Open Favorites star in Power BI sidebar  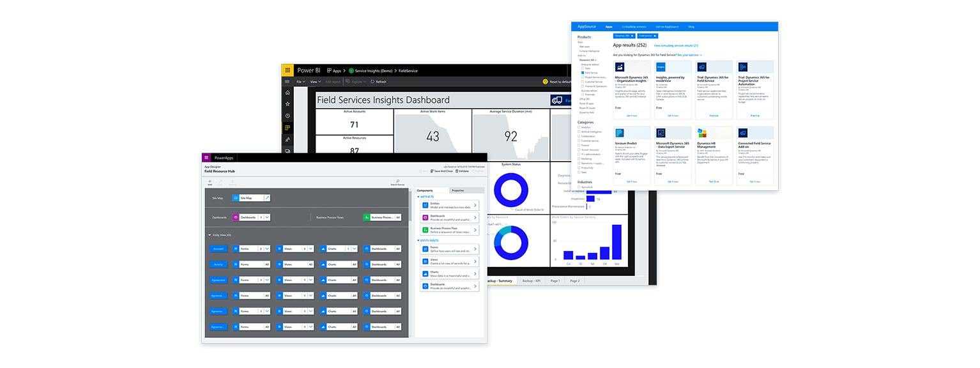point(287,103)
